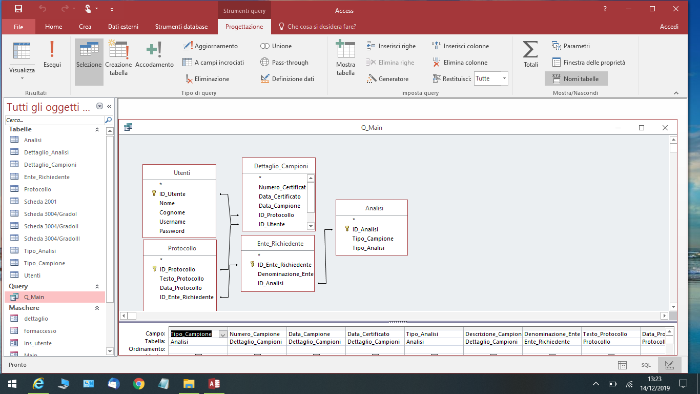
Task: Click the horizontal scrollbar right arrow in design area
Action: tap(664, 316)
